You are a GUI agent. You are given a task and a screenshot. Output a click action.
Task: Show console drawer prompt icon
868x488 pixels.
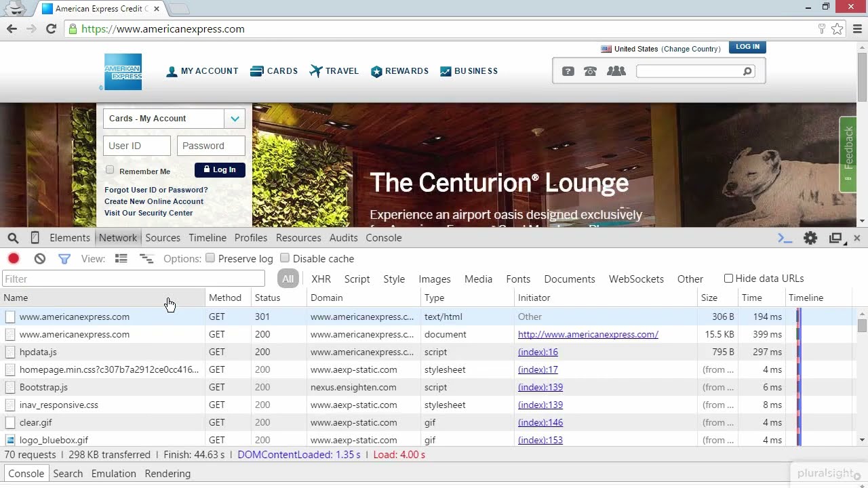(785, 238)
